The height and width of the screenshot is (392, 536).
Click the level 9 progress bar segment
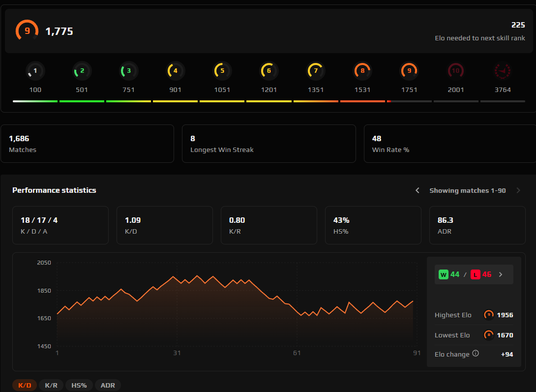pyautogui.click(x=409, y=101)
